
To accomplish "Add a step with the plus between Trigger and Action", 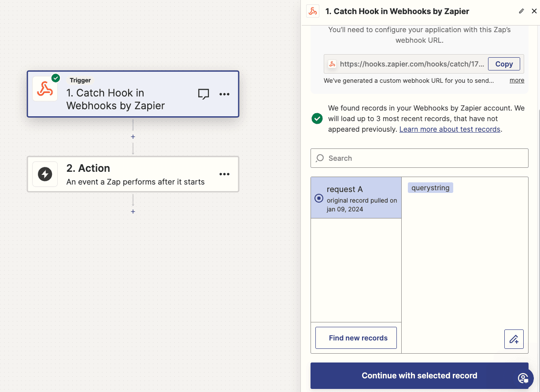I will point(133,137).
